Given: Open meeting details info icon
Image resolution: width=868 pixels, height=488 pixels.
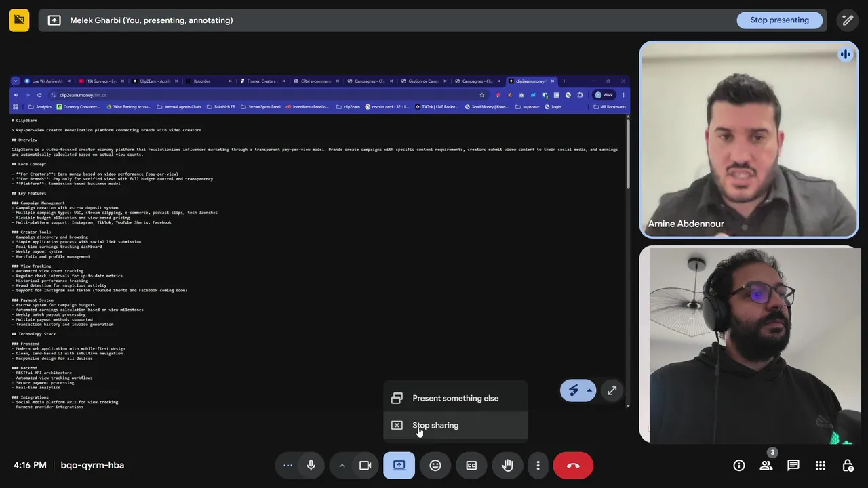Looking at the screenshot, I should point(739,466).
